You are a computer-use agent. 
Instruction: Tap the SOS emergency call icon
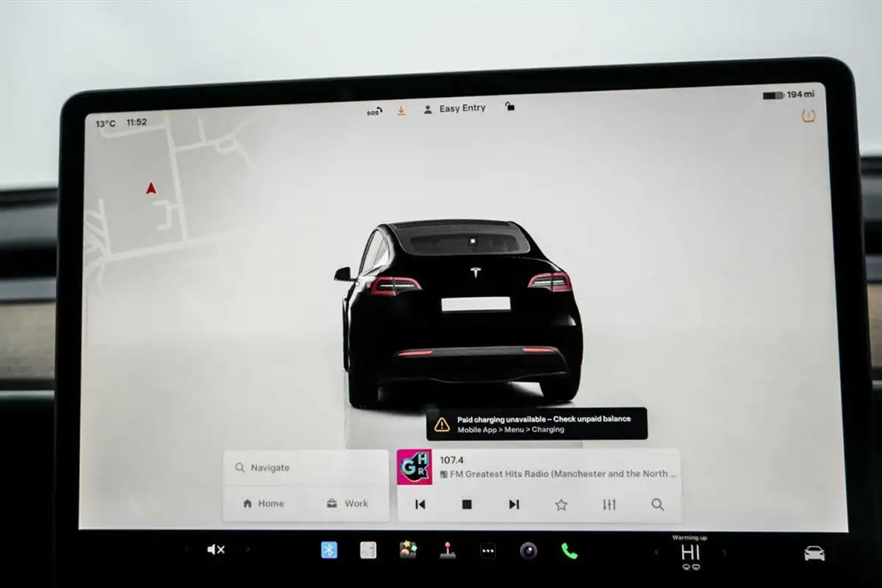[x=374, y=112]
